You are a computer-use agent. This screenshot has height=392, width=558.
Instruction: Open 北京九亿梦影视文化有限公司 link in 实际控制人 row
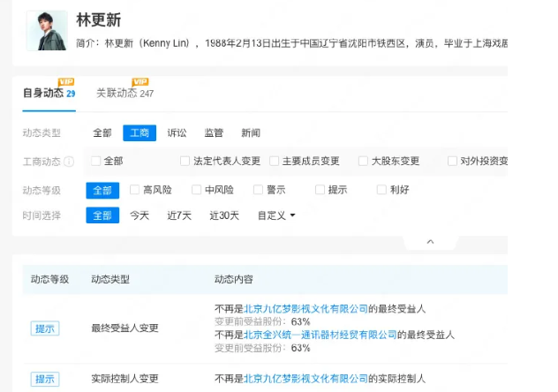305,379
